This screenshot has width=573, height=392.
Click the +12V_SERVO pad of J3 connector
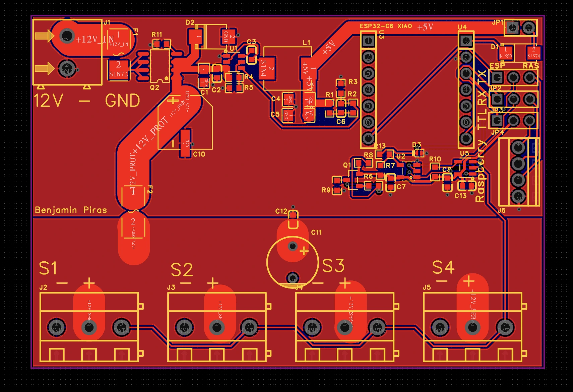[217, 327]
